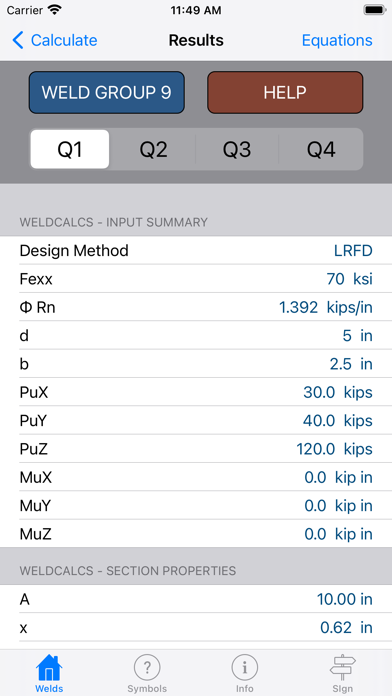Image resolution: width=392 pixels, height=696 pixels.
Task: Select the PuY 40.0 kips row
Action: click(196, 420)
